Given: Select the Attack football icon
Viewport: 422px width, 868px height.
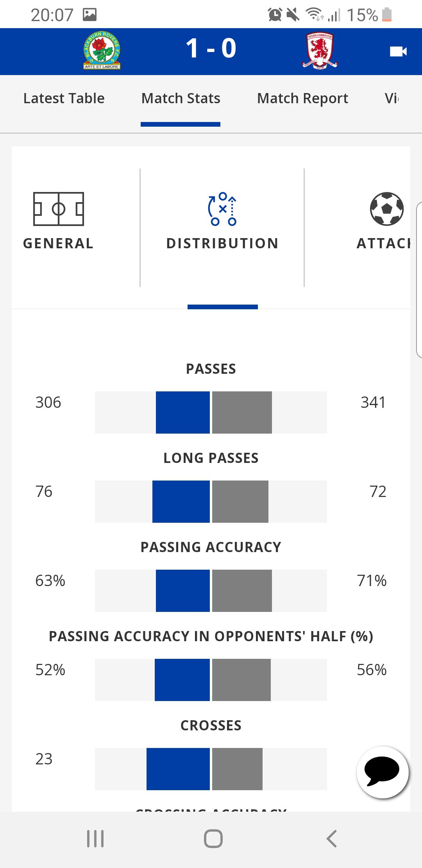Looking at the screenshot, I should tap(387, 209).
